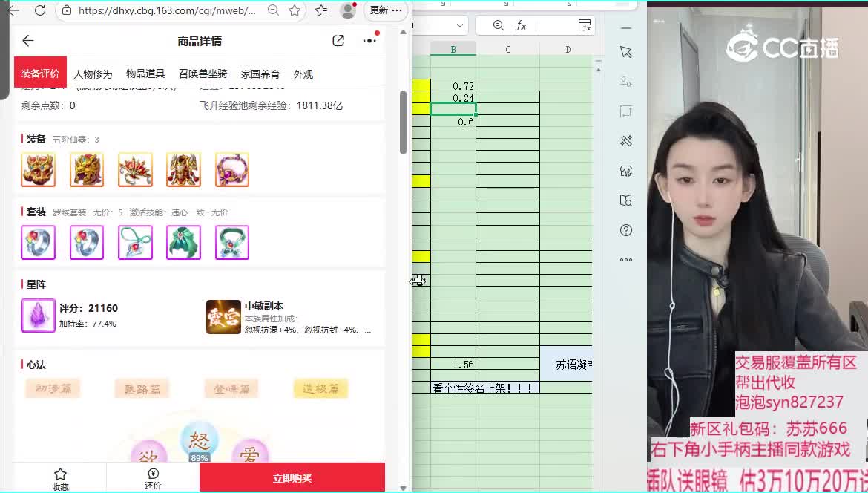Open help with the question mark icon

[626, 230]
